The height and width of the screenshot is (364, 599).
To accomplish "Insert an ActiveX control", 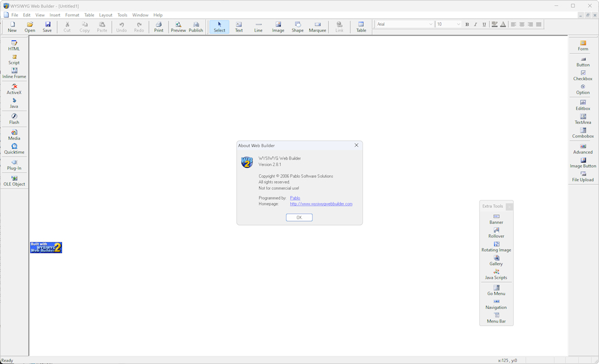I will [x=14, y=89].
